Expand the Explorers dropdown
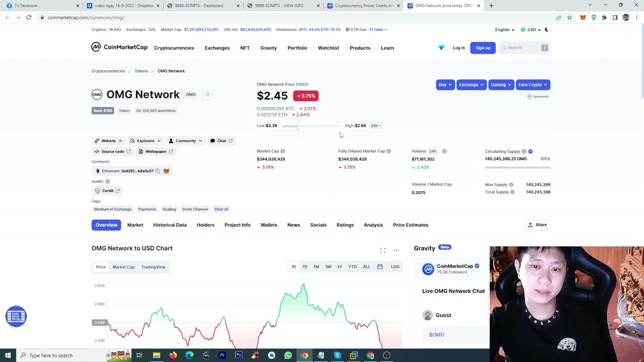The width and height of the screenshot is (644, 362). click(x=145, y=141)
